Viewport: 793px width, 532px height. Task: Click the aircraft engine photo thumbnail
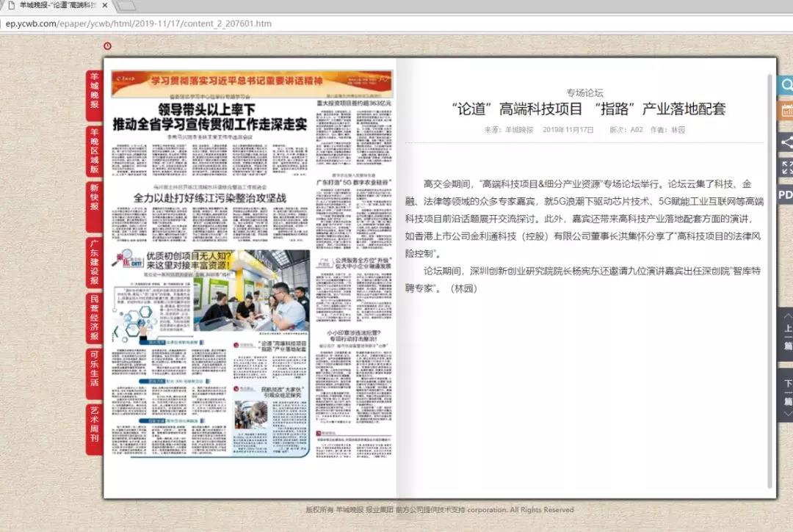pyautogui.click(x=252, y=415)
